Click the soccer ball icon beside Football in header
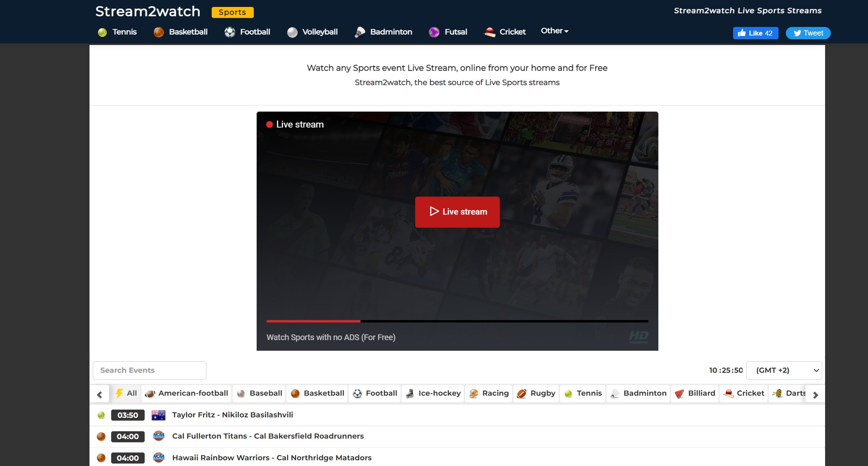This screenshot has width=868, height=466. pyautogui.click(x=230, y=32)
